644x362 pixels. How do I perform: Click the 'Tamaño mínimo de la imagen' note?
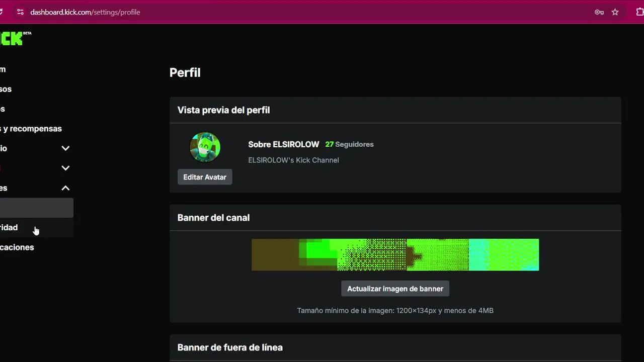(x=395, y=311)
